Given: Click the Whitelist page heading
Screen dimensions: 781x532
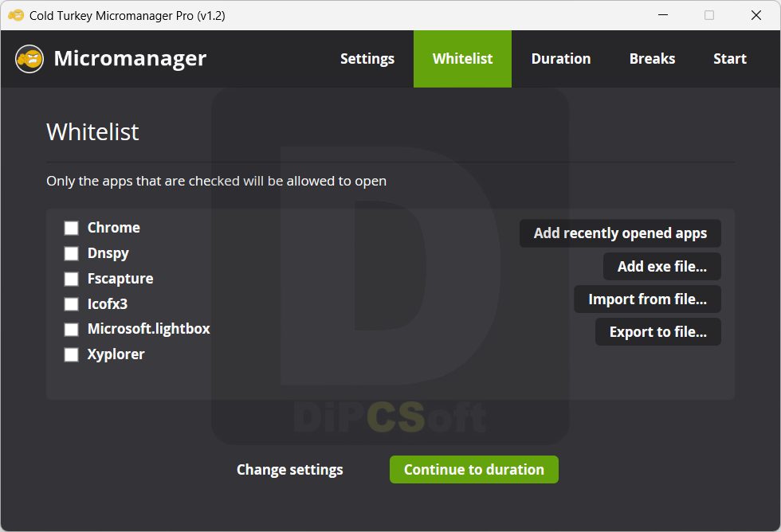Looking at the screenshot, I should pos(92,132).
